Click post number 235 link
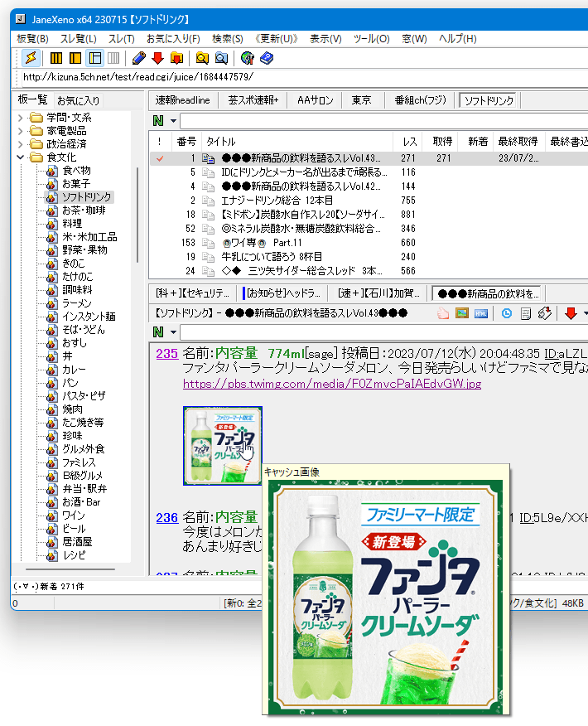The image size is (588, 726). point(167,354)
